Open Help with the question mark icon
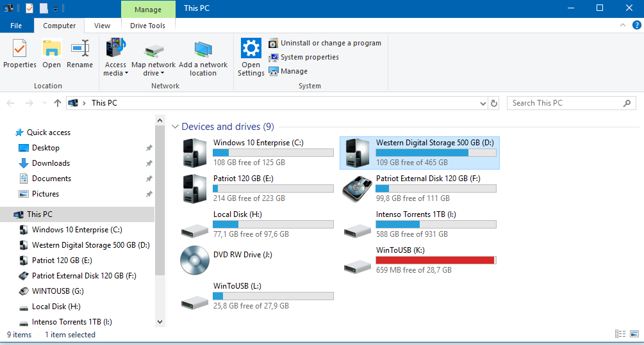The height and width of the screenshot is (345, 644). [636, 26]
